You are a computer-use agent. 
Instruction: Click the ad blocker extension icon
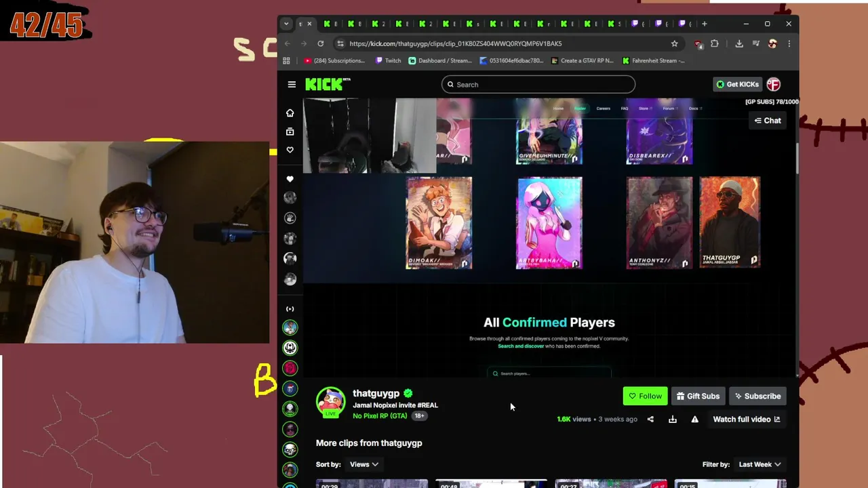tap(698, 43)
